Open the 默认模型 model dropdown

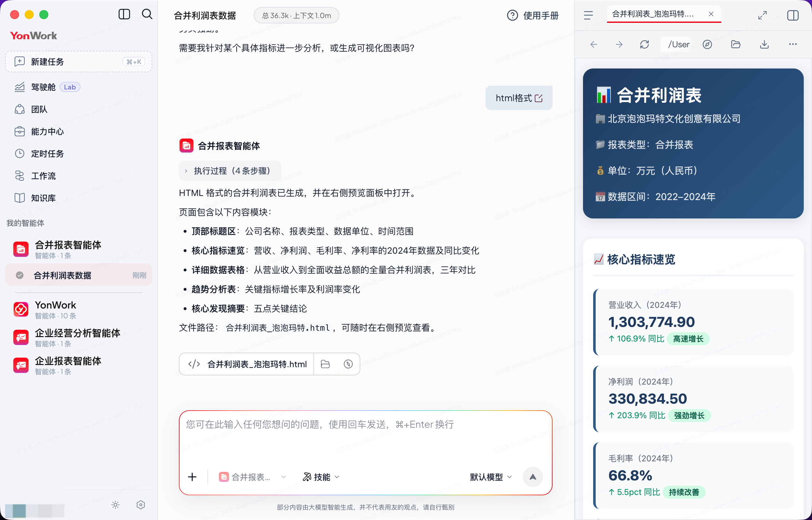[491, 477]
